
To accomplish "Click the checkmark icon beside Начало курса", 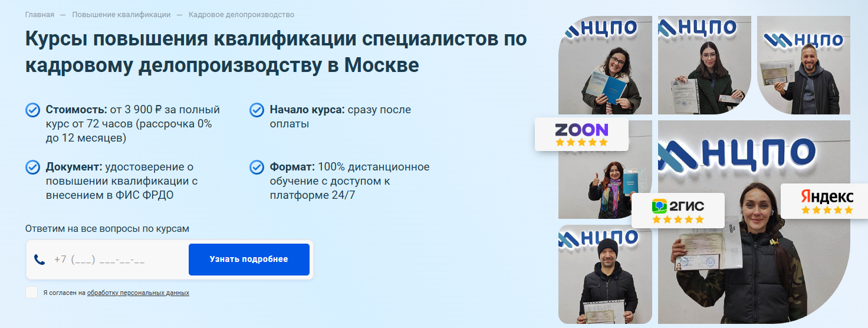I will (x=257, y=110).
